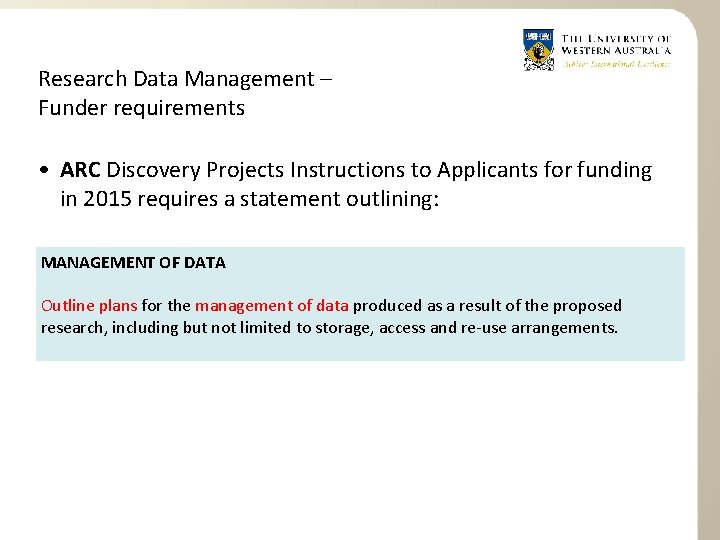Screen dimensions: 720x540
Task: Click the slide title 'Research Data Management –'
Action: pyautogui.click(x=185, y=79)
